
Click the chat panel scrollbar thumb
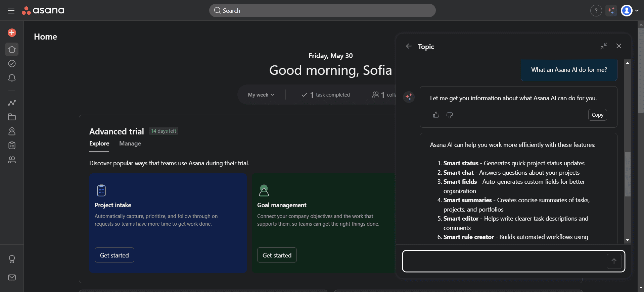tap(628, 174)
